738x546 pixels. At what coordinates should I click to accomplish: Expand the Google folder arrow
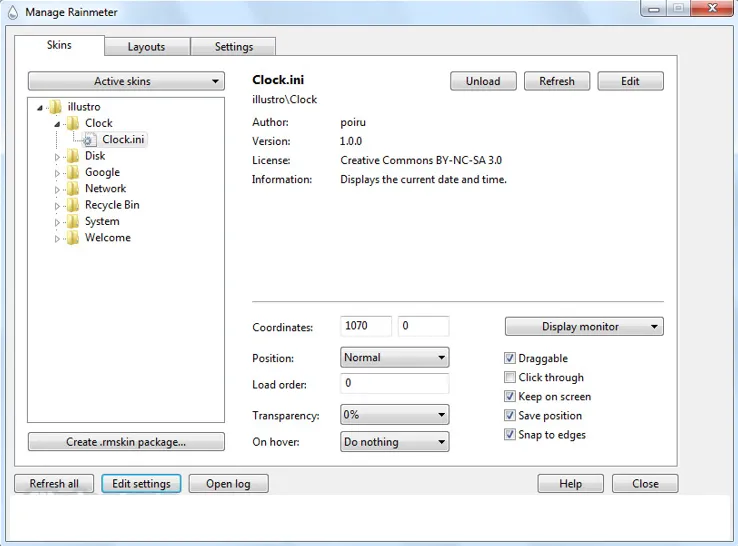tap(57, 173)
